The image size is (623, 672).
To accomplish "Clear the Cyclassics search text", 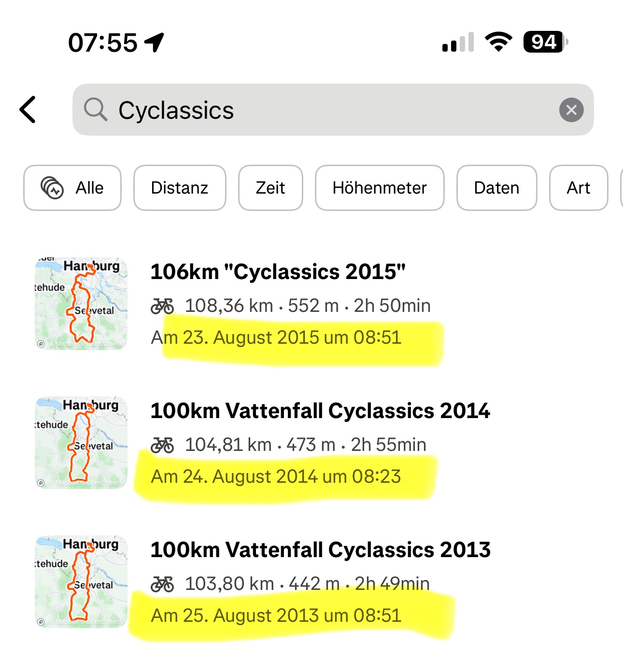I will tap(571, 110).
